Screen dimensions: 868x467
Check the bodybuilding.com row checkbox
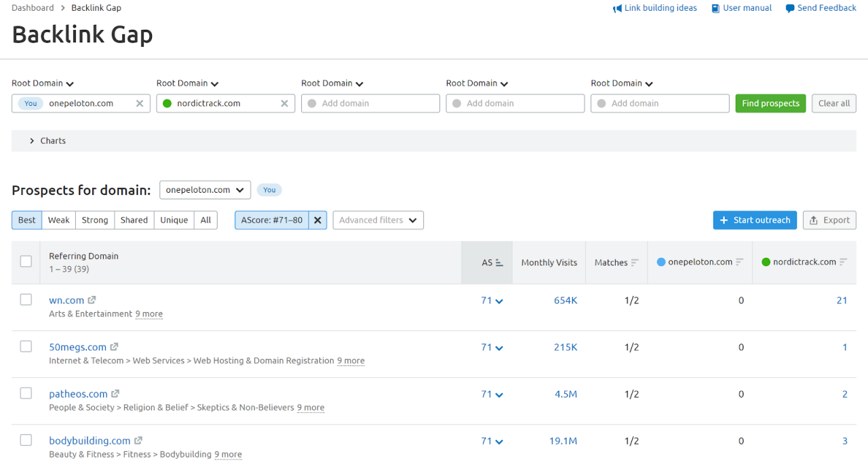pos(26,440)
